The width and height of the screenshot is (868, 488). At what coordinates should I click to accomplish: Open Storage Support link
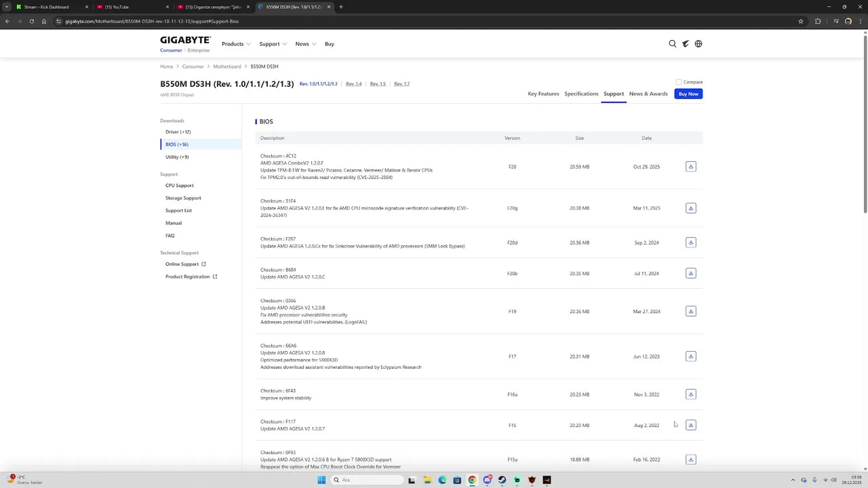(183, 198)
